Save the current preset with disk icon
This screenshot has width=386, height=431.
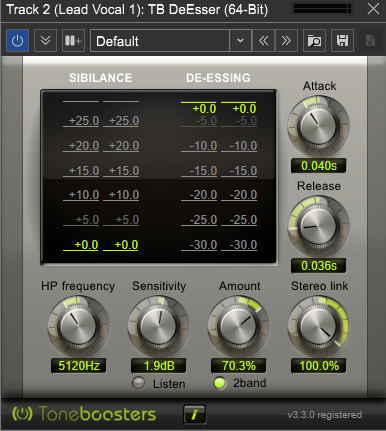click(x=342, y=41)
